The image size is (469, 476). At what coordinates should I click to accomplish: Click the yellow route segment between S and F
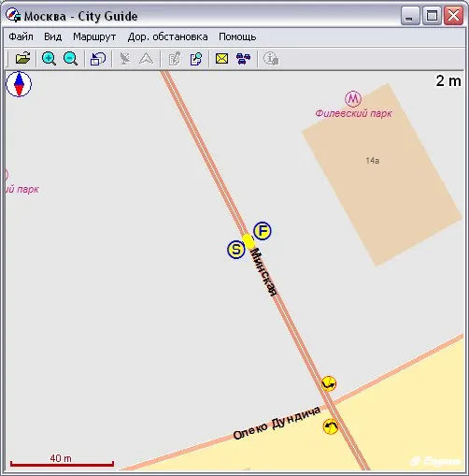click(x=249, y=241)
